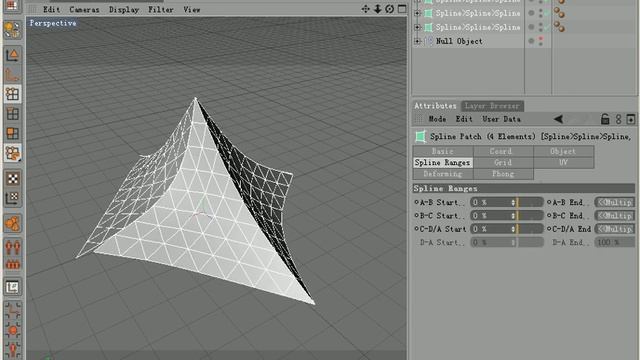Click the B-C Start value stepper arrows

point(513,216)
